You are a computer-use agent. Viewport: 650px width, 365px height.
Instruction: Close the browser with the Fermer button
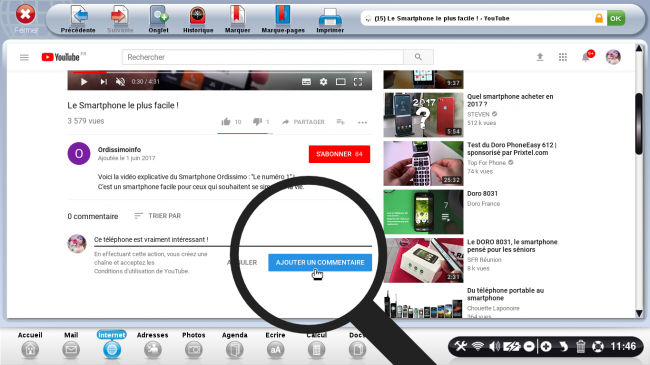click(26, 19)
